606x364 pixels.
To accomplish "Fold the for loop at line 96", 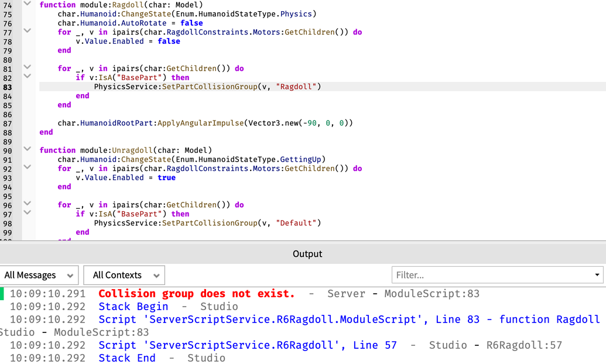I will pos(27,203).
